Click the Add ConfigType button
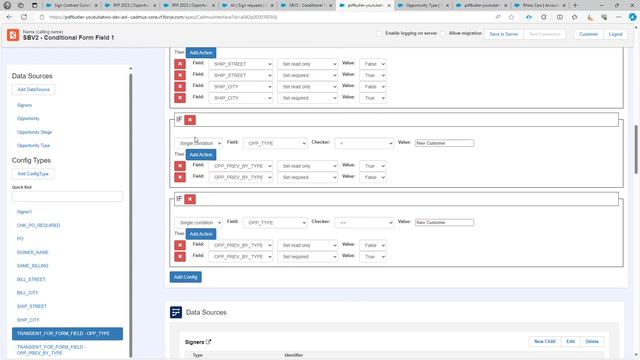 click(x=33, y=174)
